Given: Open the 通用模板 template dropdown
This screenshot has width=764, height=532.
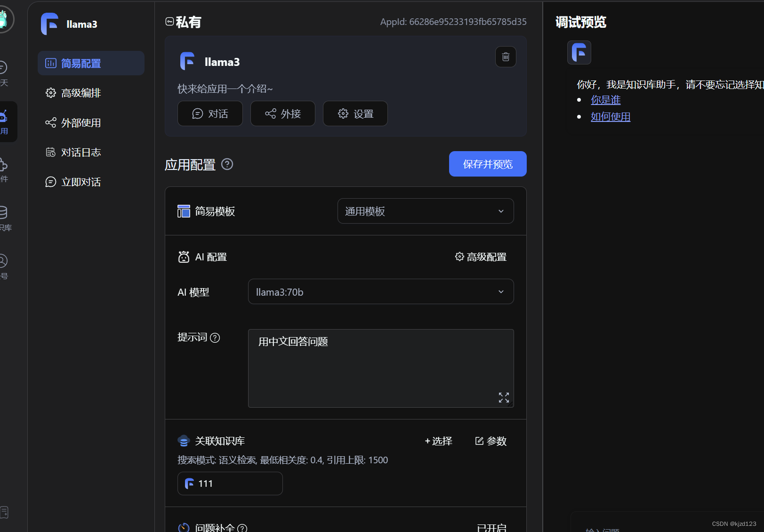Looking at the screenshot, I should (426, 211).
